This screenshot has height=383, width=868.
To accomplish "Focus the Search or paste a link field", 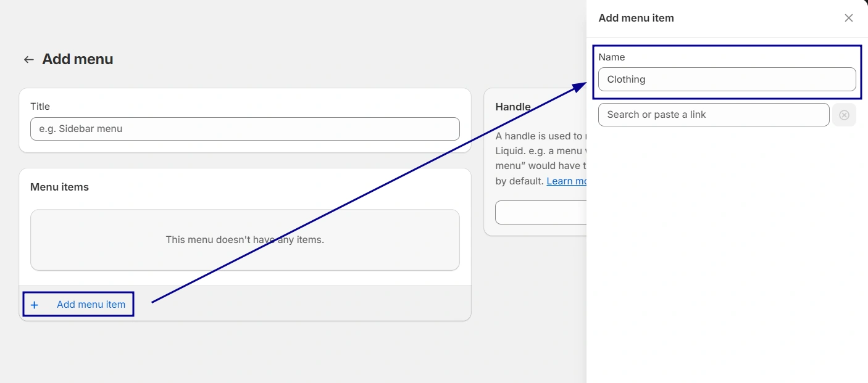I will [714, 115].
